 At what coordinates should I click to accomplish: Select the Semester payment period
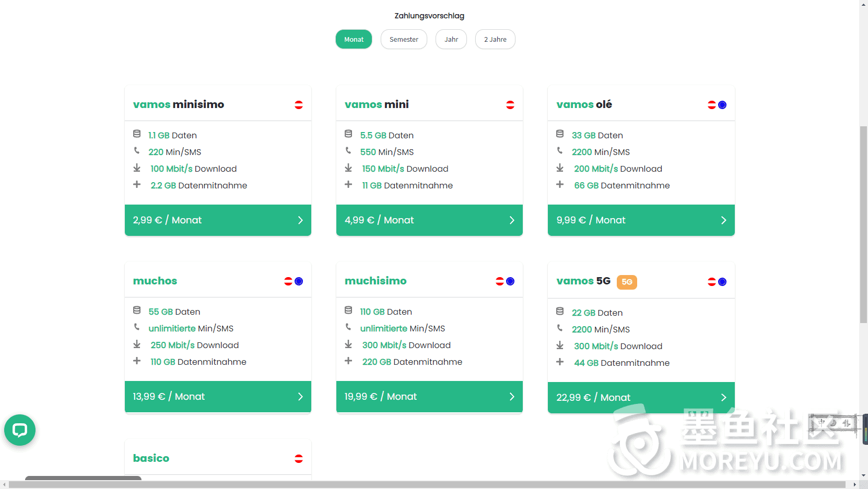(404, 39)
